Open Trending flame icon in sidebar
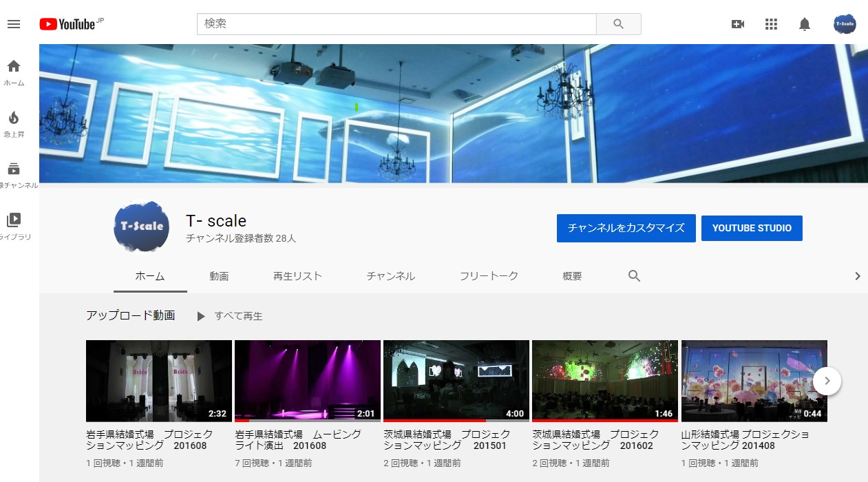This screenshot has height=482, width=868. [x=14, y=123]
